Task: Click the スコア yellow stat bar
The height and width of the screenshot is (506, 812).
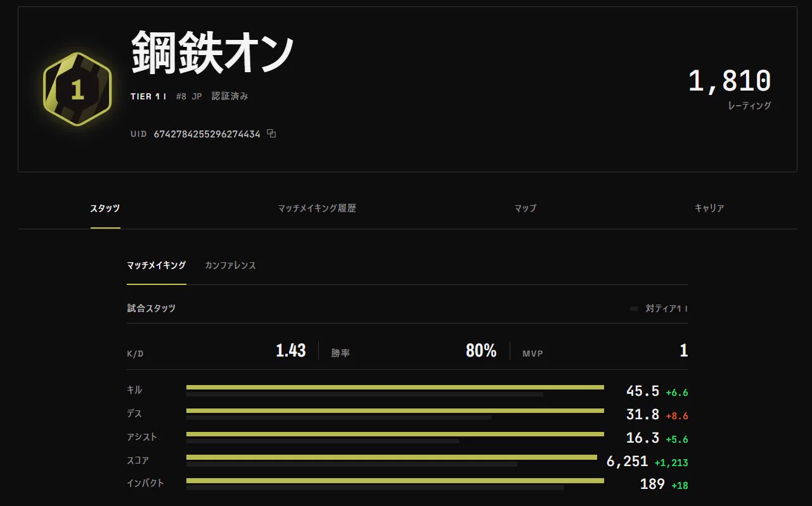Action: 392,457
